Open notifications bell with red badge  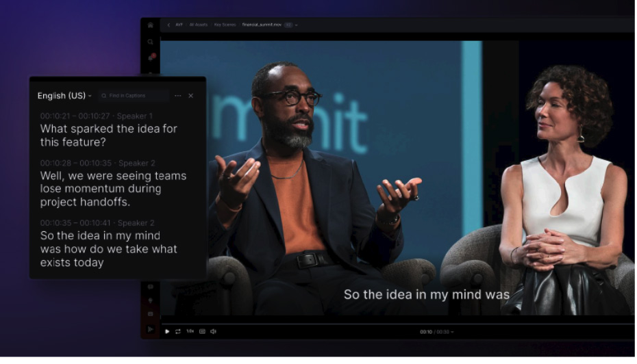[151, 57]
